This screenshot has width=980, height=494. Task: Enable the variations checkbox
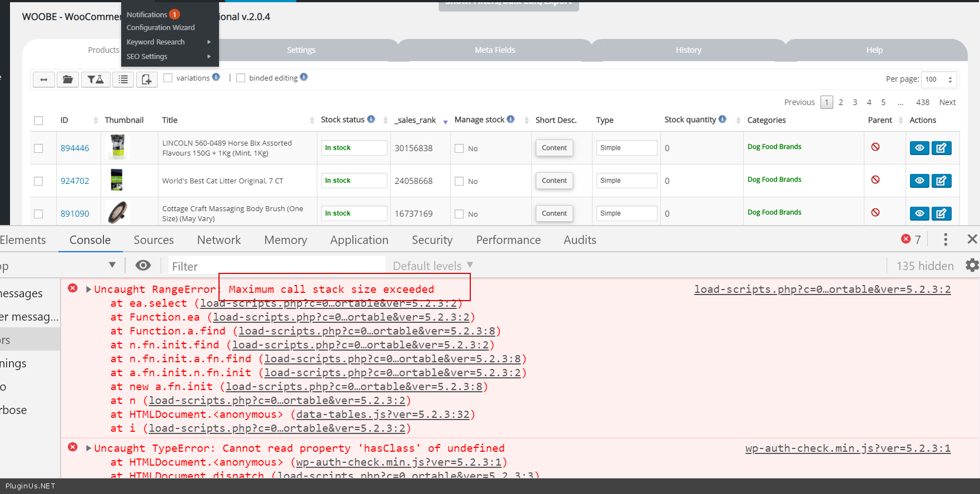pyautogui.click(x=168, y=78)
